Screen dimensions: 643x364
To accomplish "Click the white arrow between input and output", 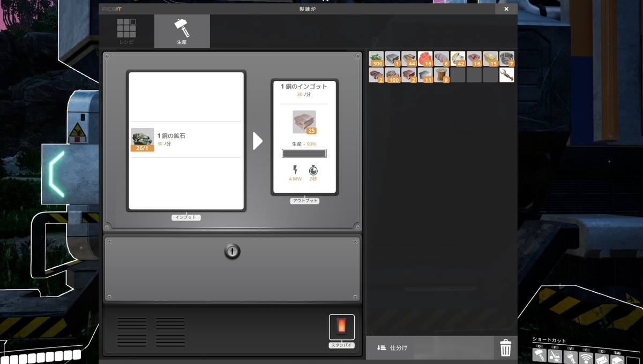I will point(258,141).
